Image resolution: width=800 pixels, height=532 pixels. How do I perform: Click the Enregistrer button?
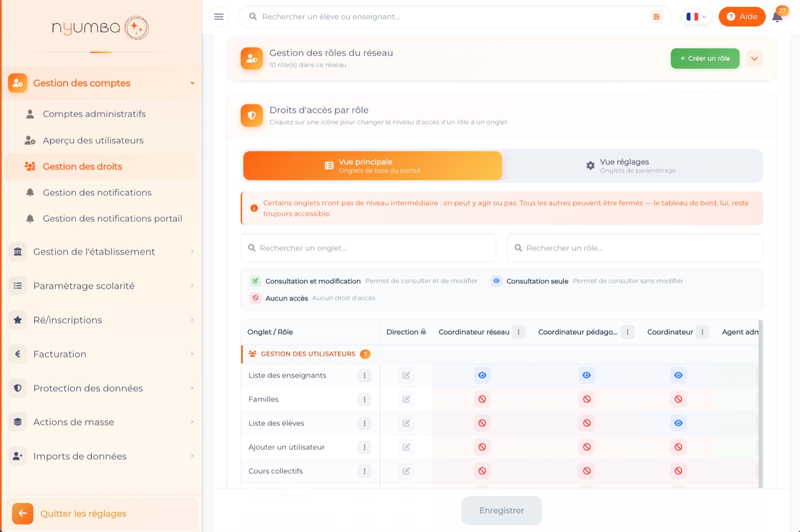pos(501,511)
